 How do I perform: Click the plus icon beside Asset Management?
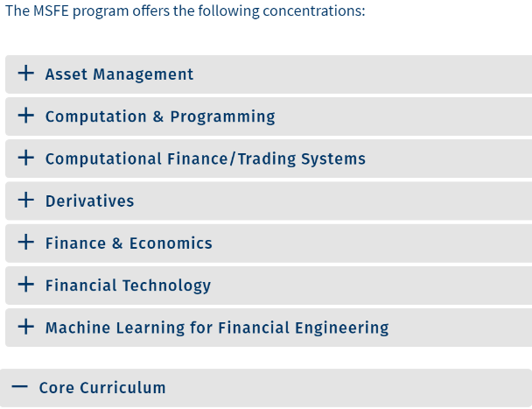click(x=26, y=74)
